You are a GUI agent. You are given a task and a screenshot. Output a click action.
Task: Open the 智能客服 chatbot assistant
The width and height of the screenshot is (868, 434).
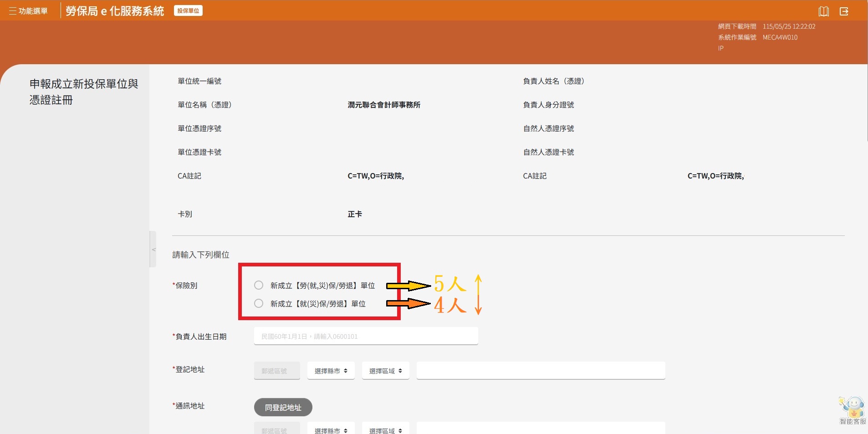(853, 410)
